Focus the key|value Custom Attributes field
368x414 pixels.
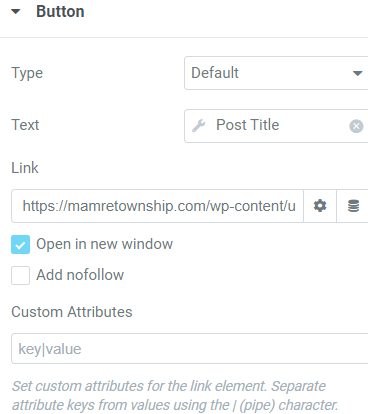[190, 349]
